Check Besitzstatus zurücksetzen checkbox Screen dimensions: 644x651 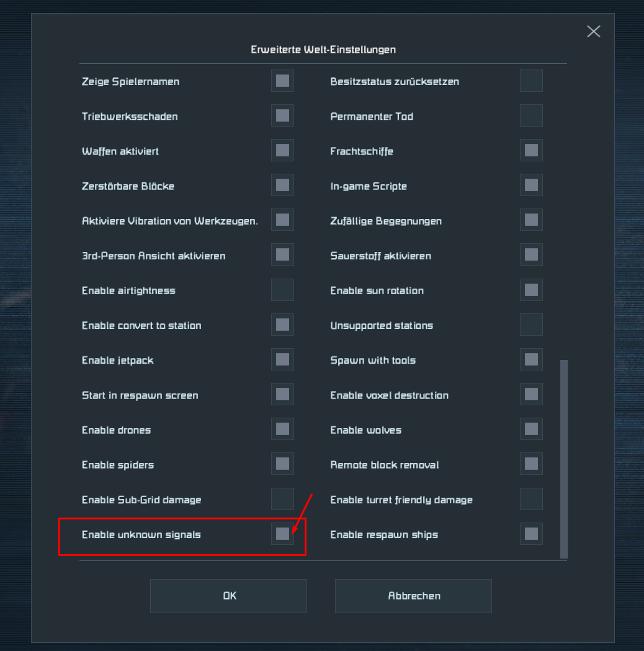pyautogui.click(x=531, y=81)
